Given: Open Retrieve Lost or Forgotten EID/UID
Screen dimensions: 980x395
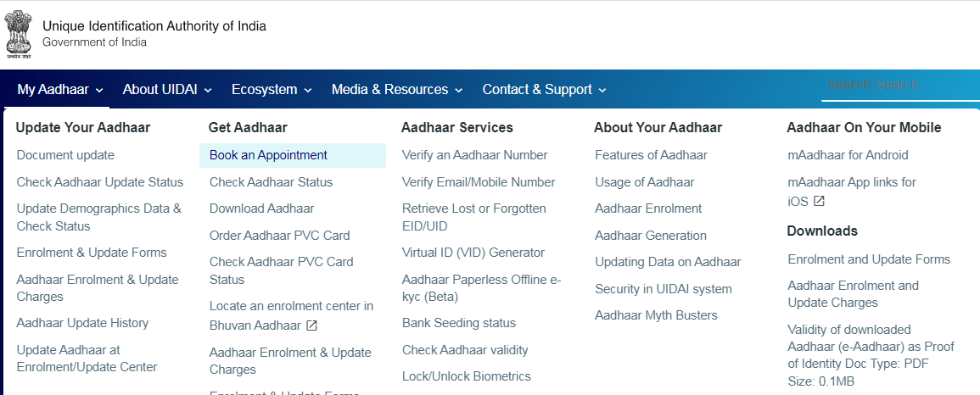Looking at the screenshot, I should (x=473, y=217).
